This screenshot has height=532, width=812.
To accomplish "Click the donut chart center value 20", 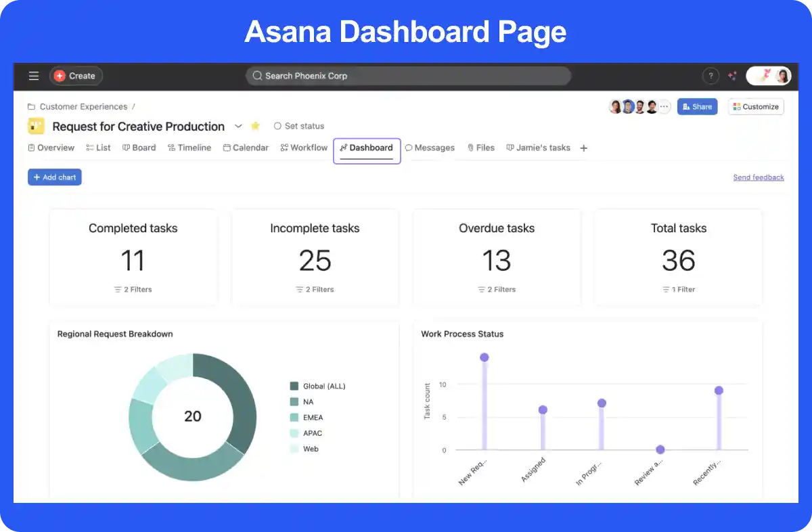I will click(193, 416).
